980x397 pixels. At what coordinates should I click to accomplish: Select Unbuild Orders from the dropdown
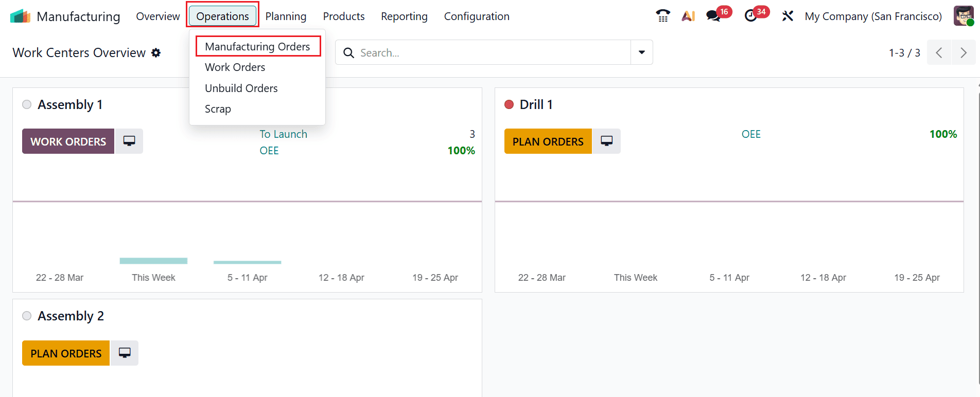[241, 88]
